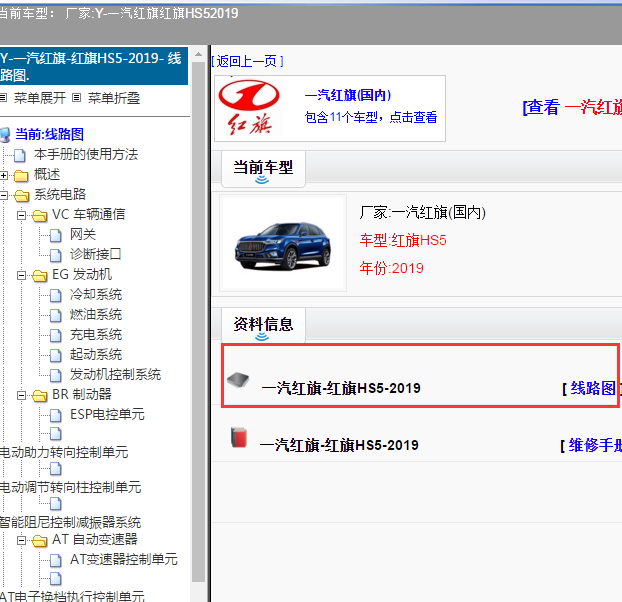The height and width of the screenshot is (602, 622).
Task: Click the 菜单展开 expand icon
Action: point(3,98)
